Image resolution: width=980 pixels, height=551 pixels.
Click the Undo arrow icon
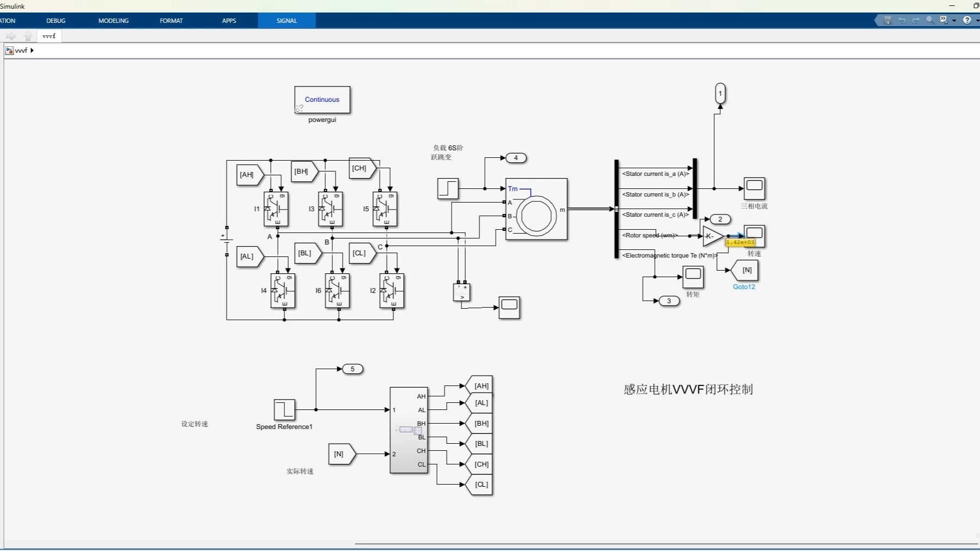pos(903,20)
